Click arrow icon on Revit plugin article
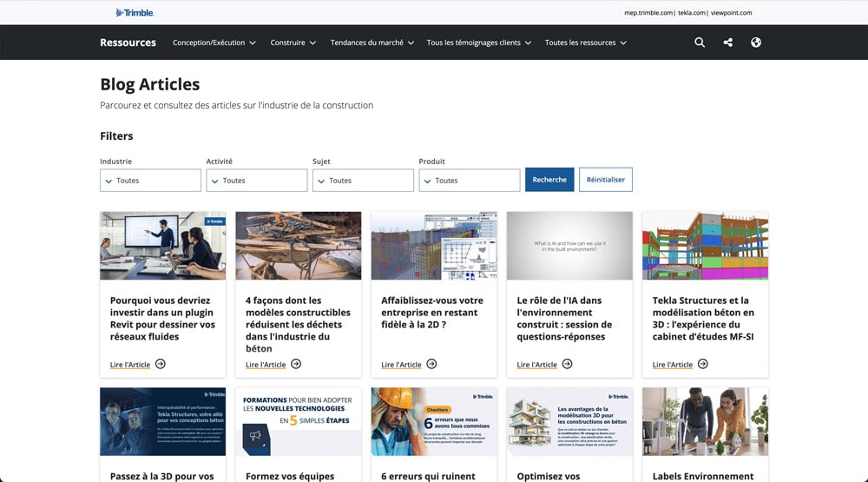Screen dimensions: 868x482 (x=161, y=364)
